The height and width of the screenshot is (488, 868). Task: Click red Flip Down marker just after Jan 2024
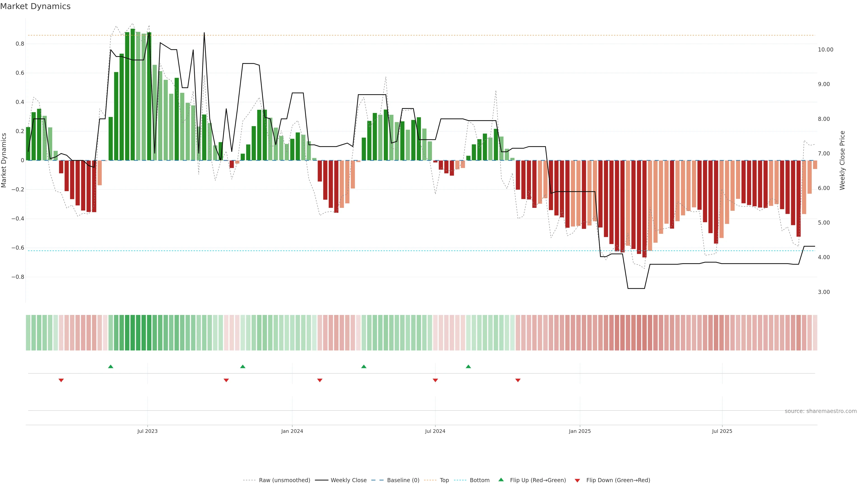point(320,380)
